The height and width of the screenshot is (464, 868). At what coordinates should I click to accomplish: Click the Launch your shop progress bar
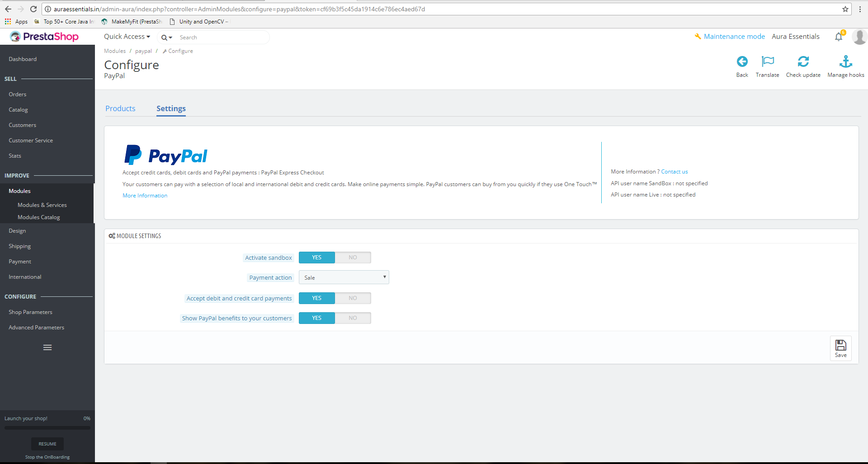point(47,428)
